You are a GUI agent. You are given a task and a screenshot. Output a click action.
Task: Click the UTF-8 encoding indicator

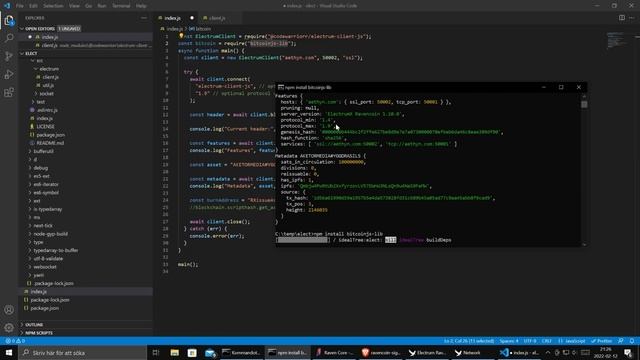pyautogui.click(x=530, y=341)
